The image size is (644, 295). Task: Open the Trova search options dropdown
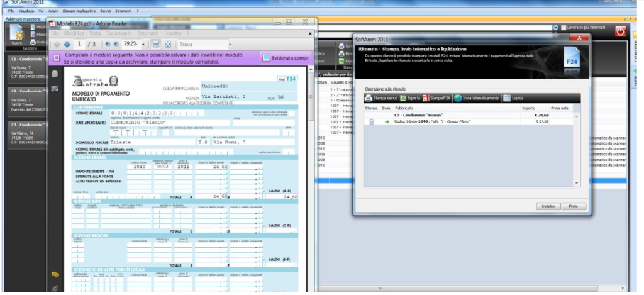click(230, 44)
